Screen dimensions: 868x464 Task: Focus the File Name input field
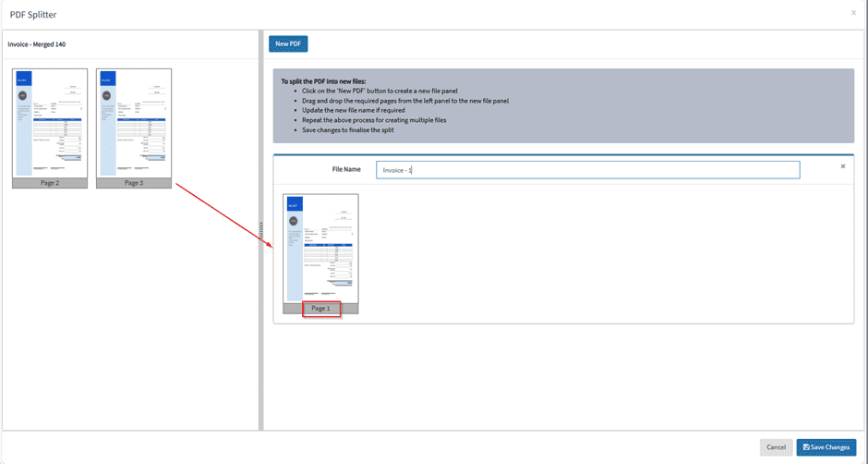tap(587, 170)
